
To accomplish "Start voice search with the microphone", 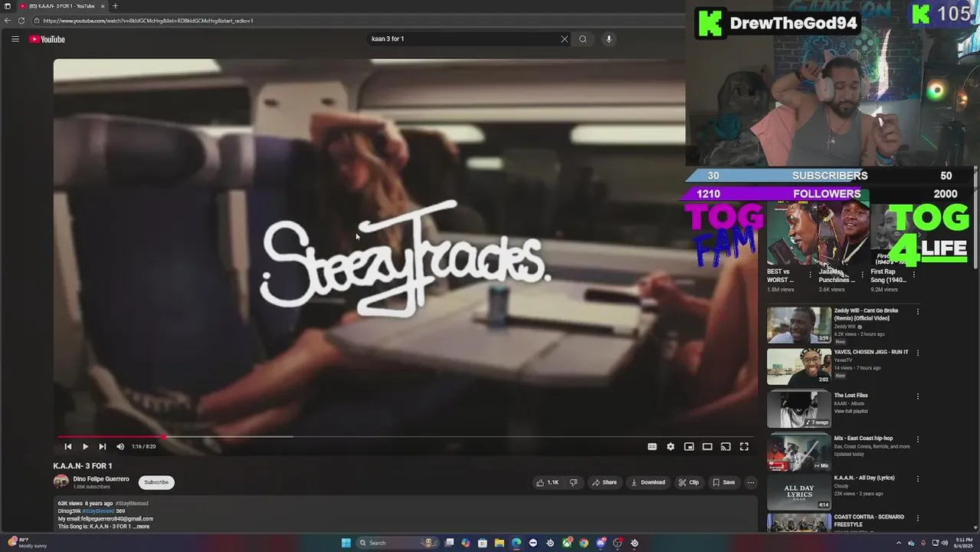I will pyautogui.click(x=608, y=39).
